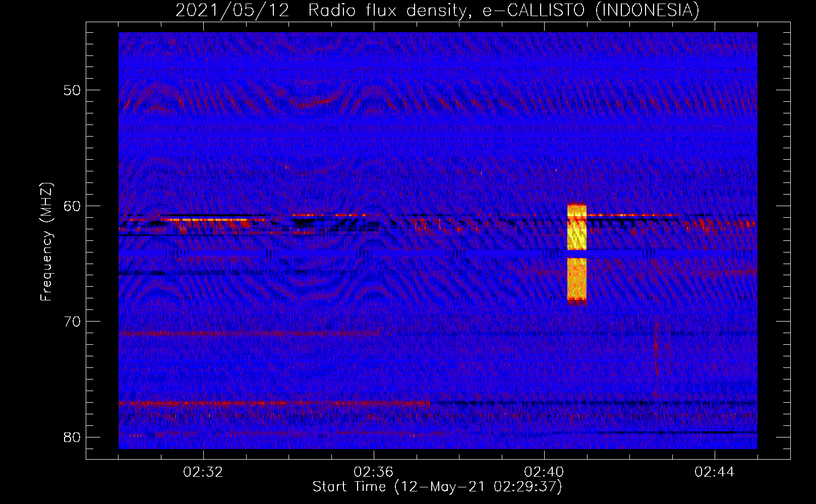Click the '80' frequency tick label
The height and width of the screenshot is (504, 816).
[72, 437]
